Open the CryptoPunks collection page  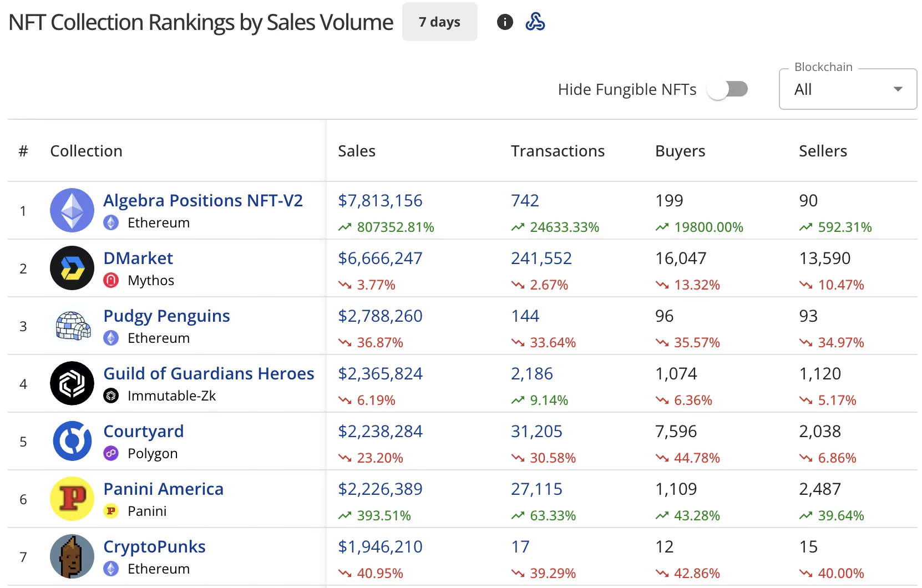154,546
